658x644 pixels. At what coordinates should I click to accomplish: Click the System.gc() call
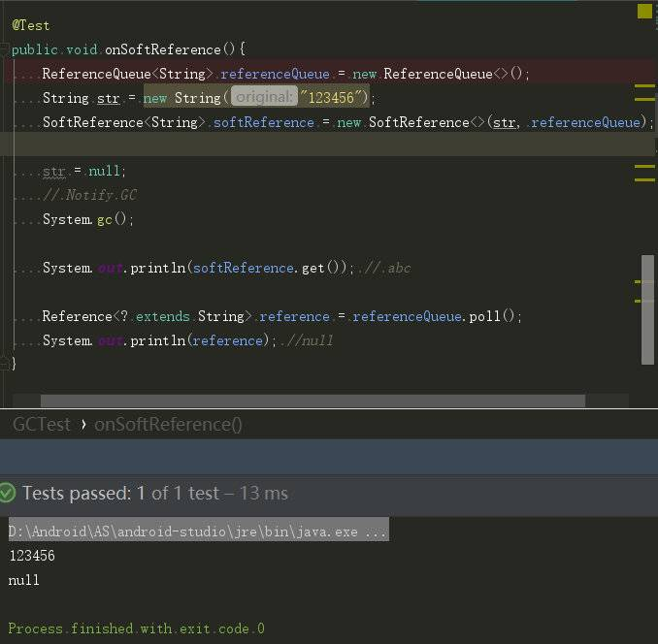pos(87,219)
